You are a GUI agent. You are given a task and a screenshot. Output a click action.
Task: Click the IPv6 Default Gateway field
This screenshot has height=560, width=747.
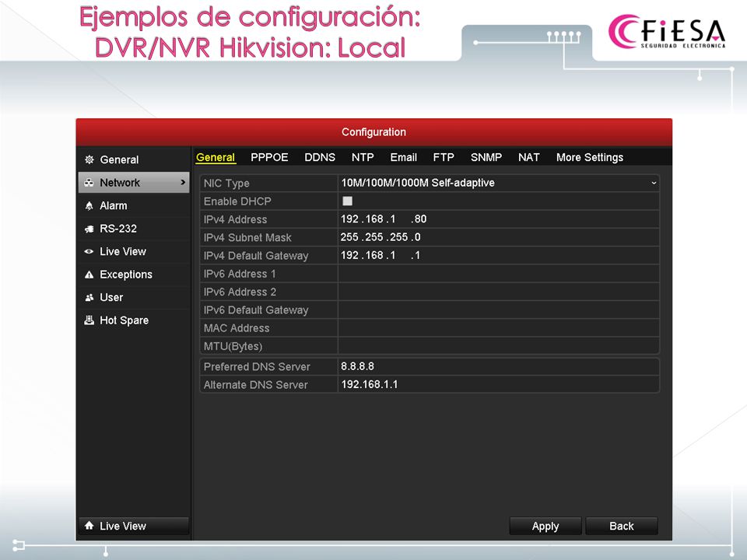[x=499, y=310]
